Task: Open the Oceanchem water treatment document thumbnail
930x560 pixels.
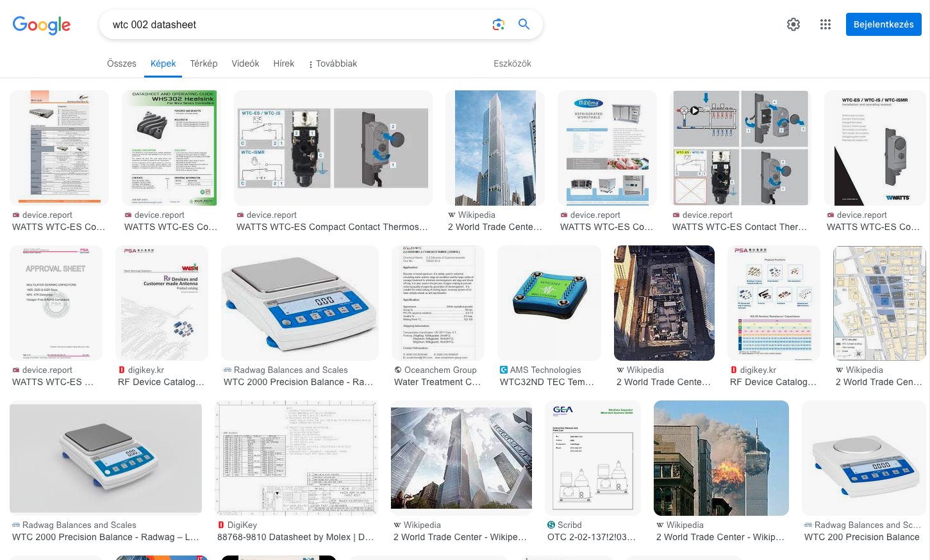Action: (438, 303)
